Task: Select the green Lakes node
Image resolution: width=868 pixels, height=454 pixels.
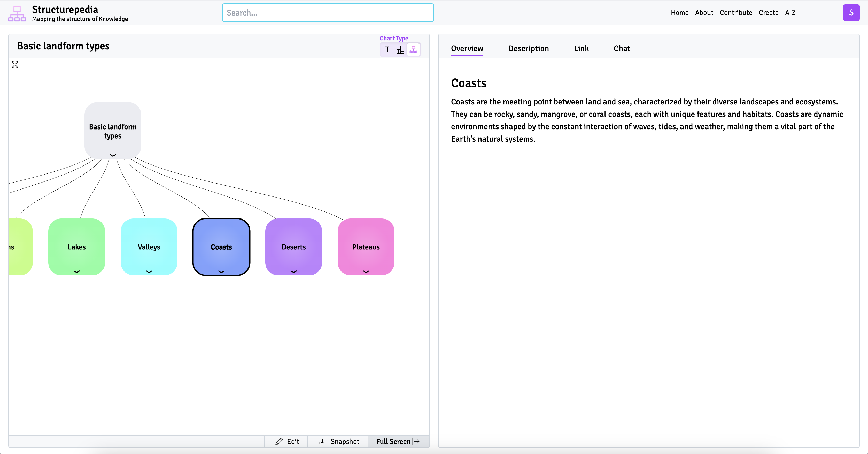Action: point(77,247)
